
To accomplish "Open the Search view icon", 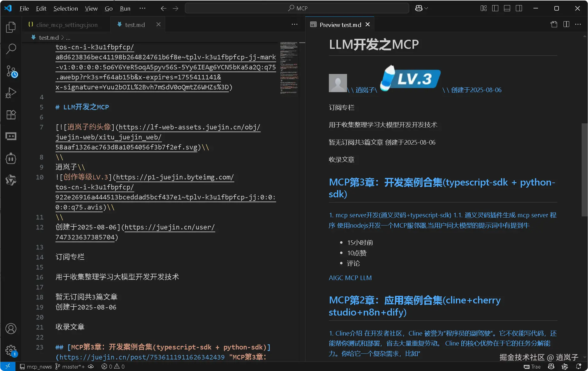I will [11, 48].
